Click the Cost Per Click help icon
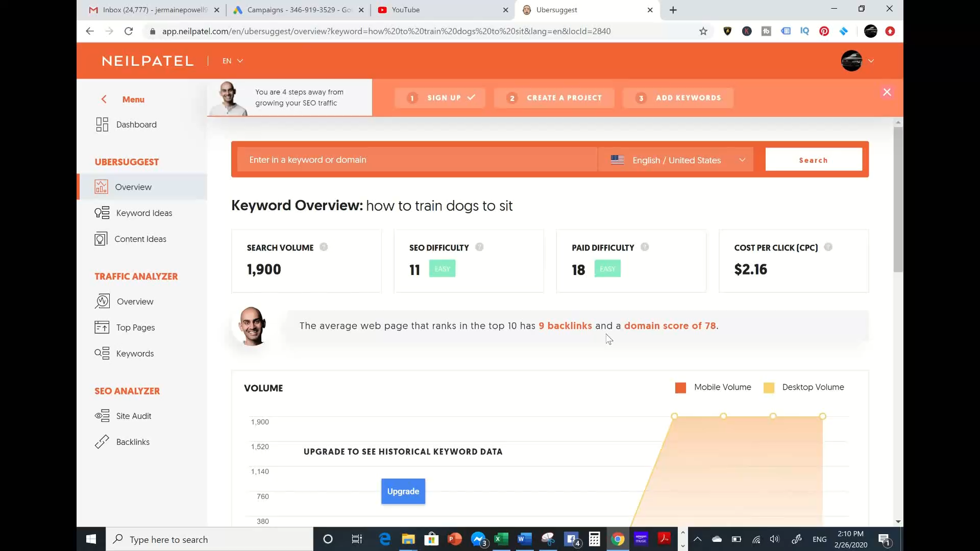Image resolution: width=980 pixels, height=551 pixels. point(828,247)
